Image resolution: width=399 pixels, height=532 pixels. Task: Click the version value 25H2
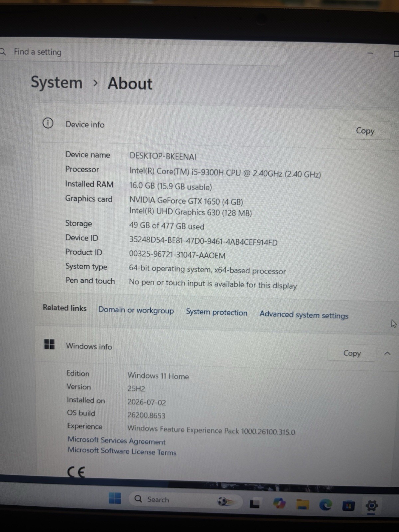[136, 388]
